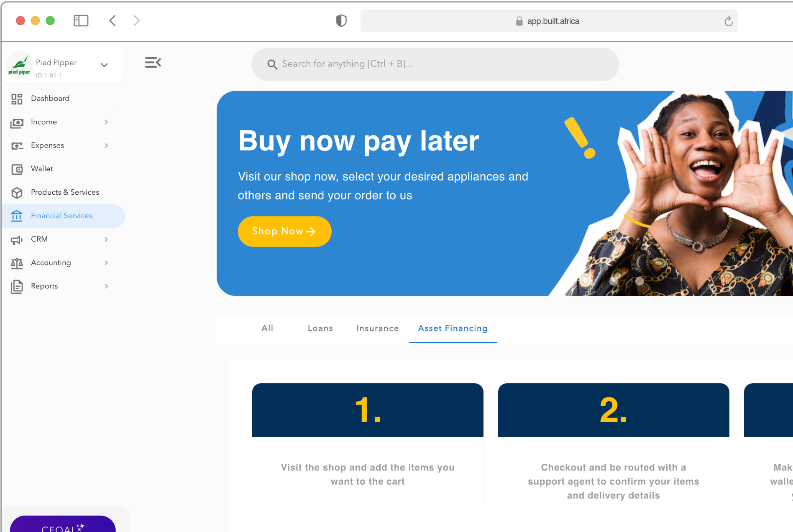The height and width of the screenshot is (532, 793).
Task: Open the Dashboard grid icon
Action: [17, 99]
